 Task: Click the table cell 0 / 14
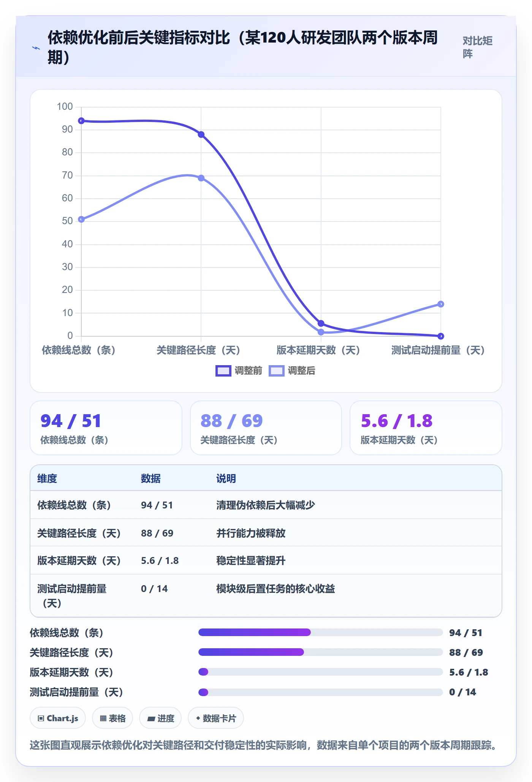[x=154, y=589]
